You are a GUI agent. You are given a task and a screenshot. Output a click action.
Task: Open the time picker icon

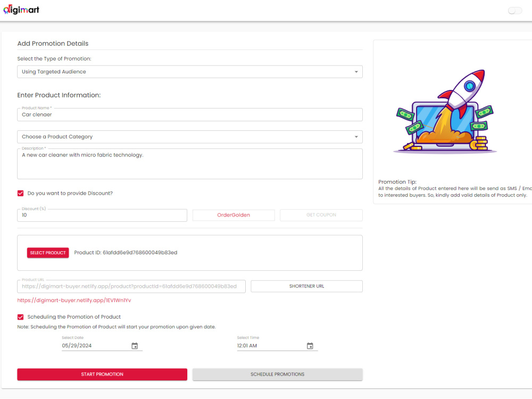[310, 346]
